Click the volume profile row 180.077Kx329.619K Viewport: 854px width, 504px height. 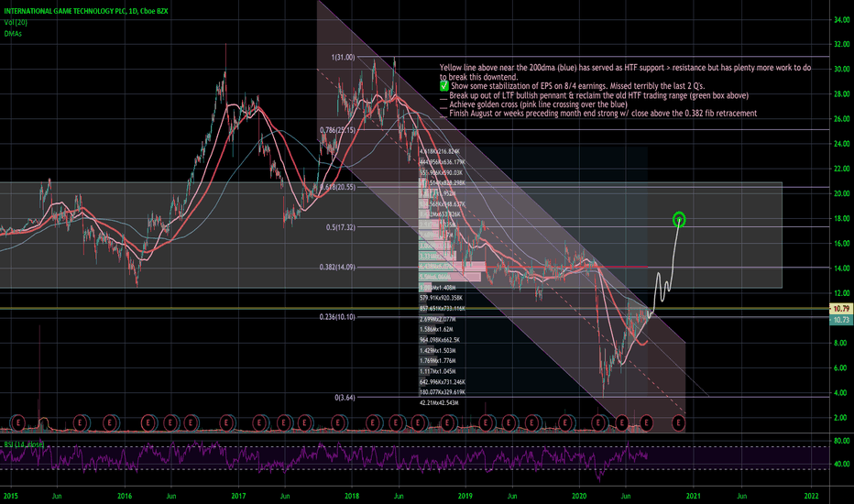pyautogui.click(x=443, y=392)
